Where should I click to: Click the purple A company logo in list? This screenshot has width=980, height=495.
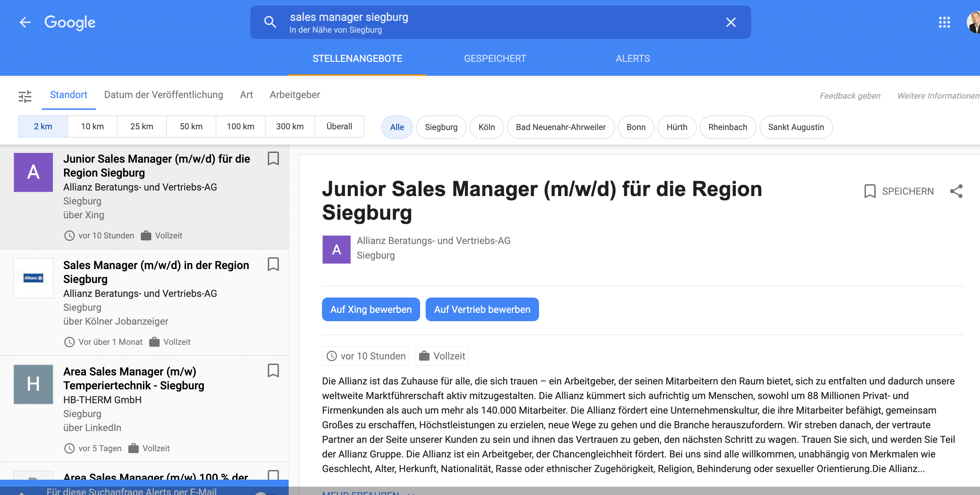click(x=33, y=172)
